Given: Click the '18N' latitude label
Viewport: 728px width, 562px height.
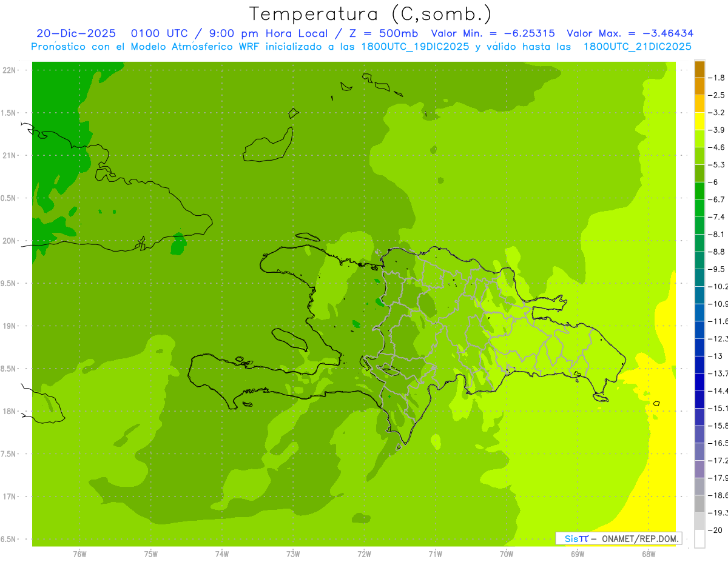Looking at the screenshot, I should click(10, 412).
